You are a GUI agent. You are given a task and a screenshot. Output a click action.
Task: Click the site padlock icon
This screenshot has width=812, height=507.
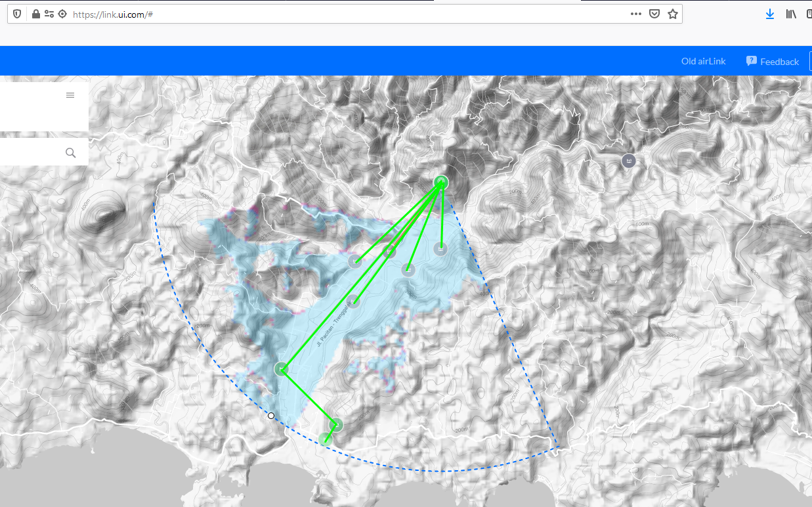[x=35, y=14]
